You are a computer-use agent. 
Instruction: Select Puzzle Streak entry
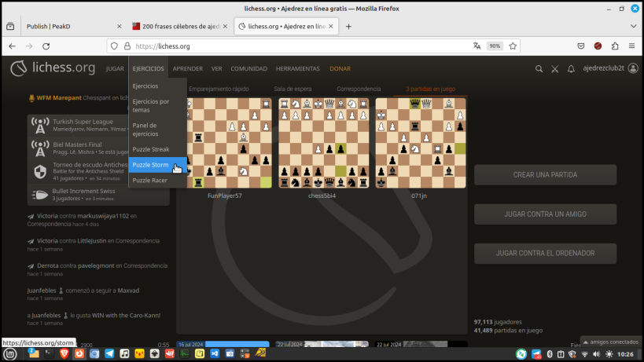pyautogui.click(x=158, y=149)
